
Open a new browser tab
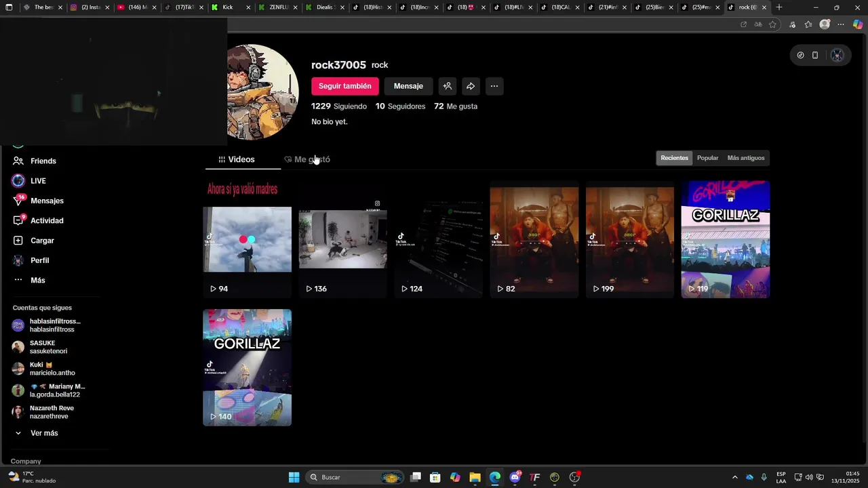(x=779, y=7)
